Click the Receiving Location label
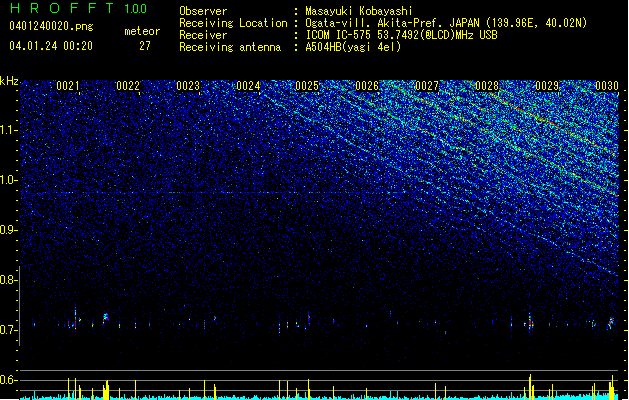Image resolution: width=629 pixels, height=400 pixels. 233,23
